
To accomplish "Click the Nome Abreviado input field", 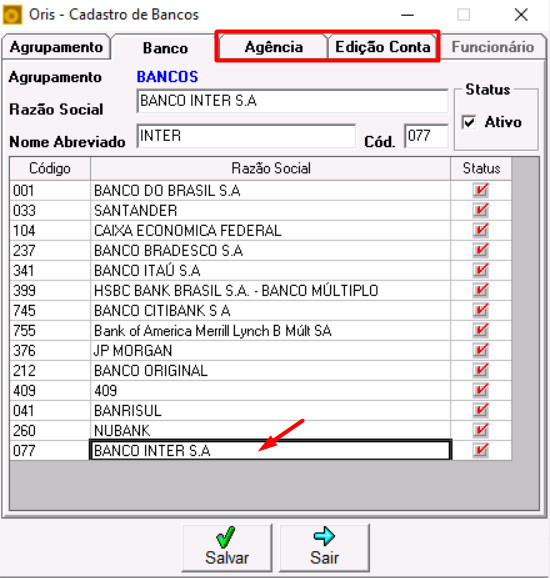I will 246,136.
